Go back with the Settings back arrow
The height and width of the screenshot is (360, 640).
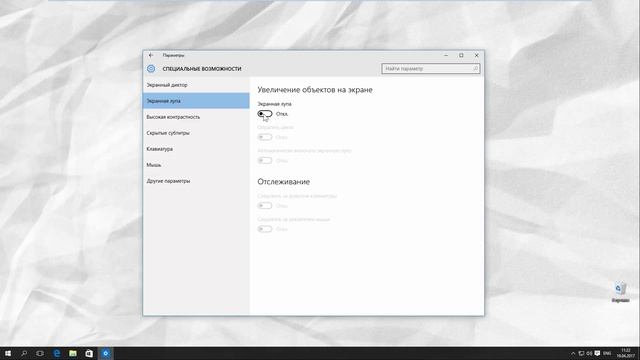coord(151,55)
